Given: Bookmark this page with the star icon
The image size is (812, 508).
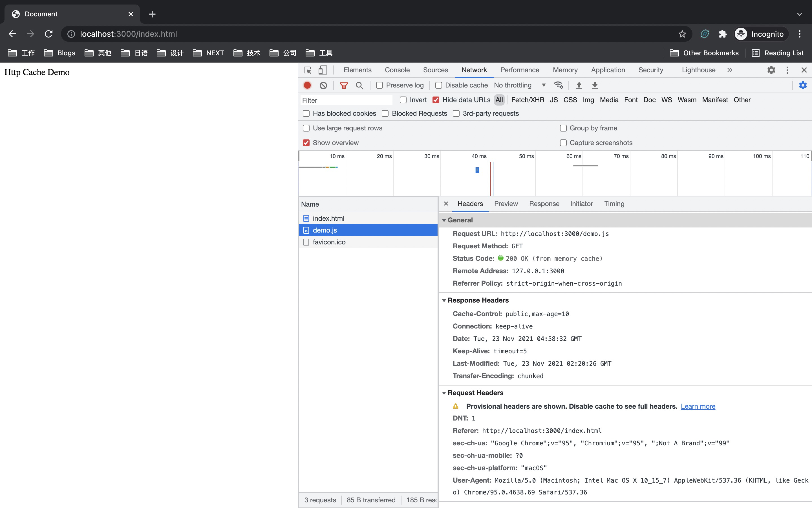Looking at the screenshot, I should pos(682,34).
